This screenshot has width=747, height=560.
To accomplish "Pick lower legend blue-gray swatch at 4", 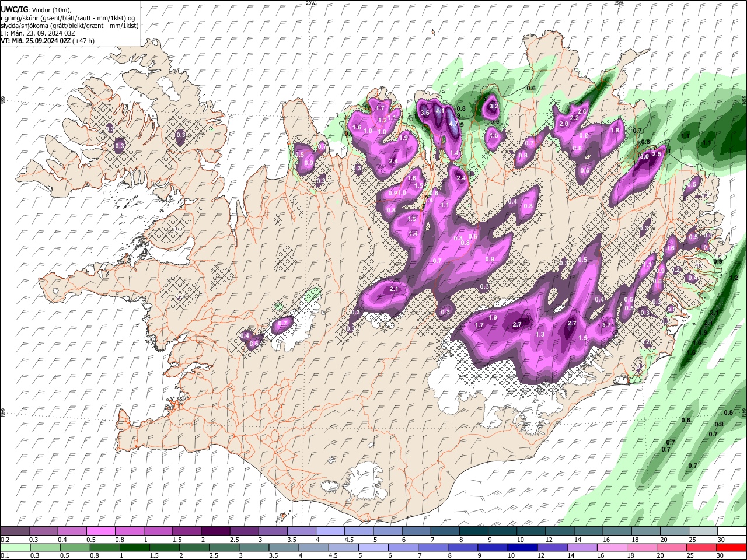I will 314,547.
